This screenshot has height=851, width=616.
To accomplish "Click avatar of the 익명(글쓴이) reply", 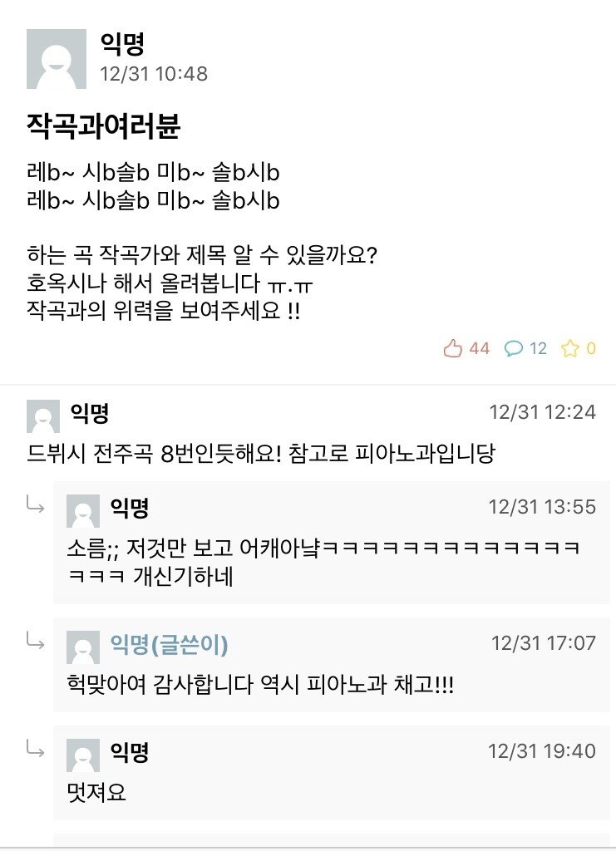I will (82, 647).
